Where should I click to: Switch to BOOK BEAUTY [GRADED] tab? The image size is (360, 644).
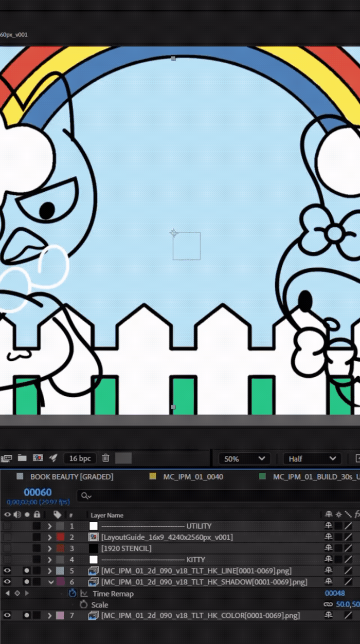[71, 476]
